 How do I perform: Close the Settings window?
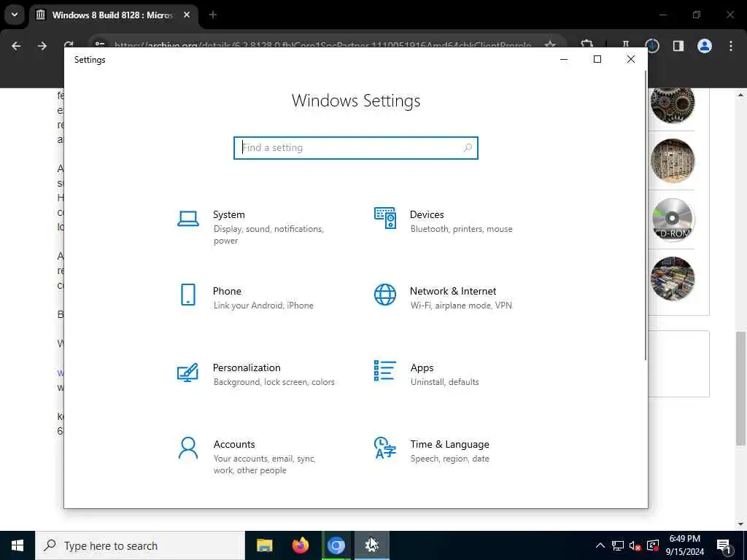(631, 59)
